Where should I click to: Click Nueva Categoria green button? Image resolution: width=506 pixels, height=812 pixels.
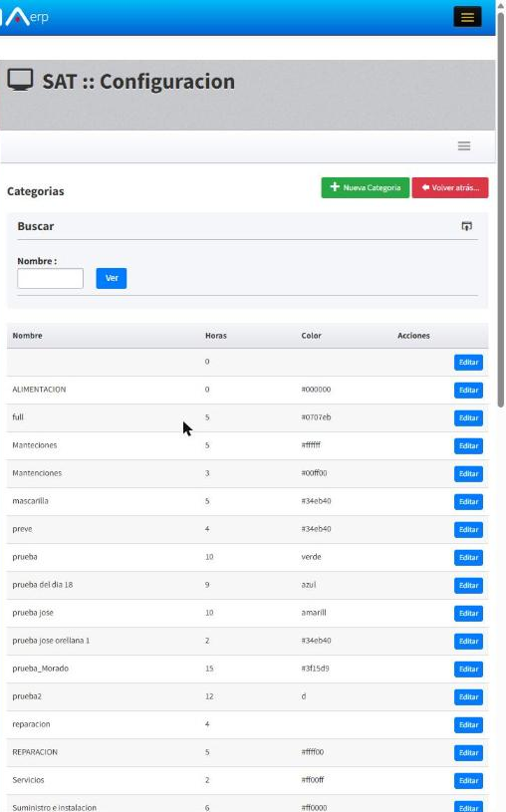coord(366,187)
